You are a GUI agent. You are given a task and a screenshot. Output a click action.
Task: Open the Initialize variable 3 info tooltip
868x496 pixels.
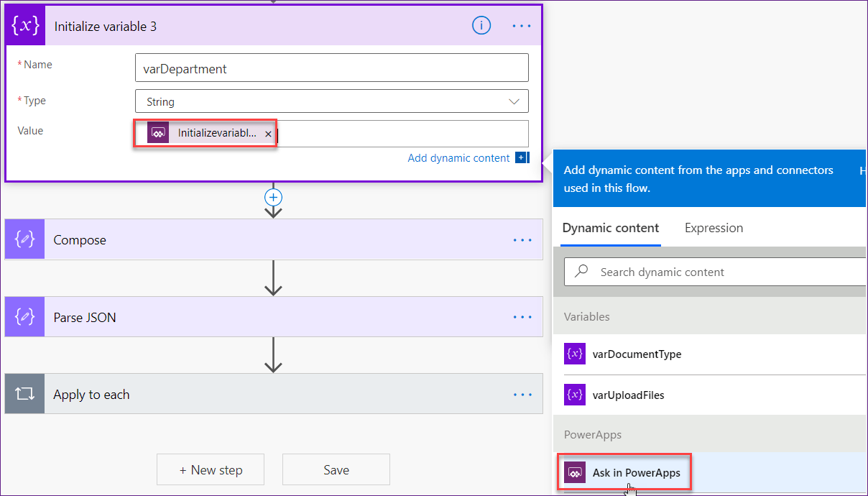pyautogui.click(x=481, y=25)
